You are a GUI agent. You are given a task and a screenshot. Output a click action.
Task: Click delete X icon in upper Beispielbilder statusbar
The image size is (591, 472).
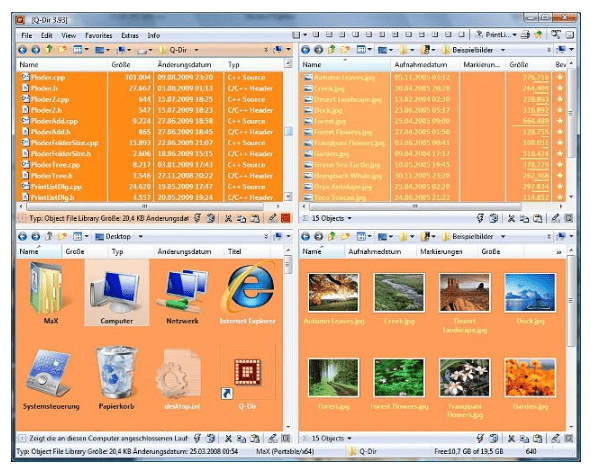(511, 218)
